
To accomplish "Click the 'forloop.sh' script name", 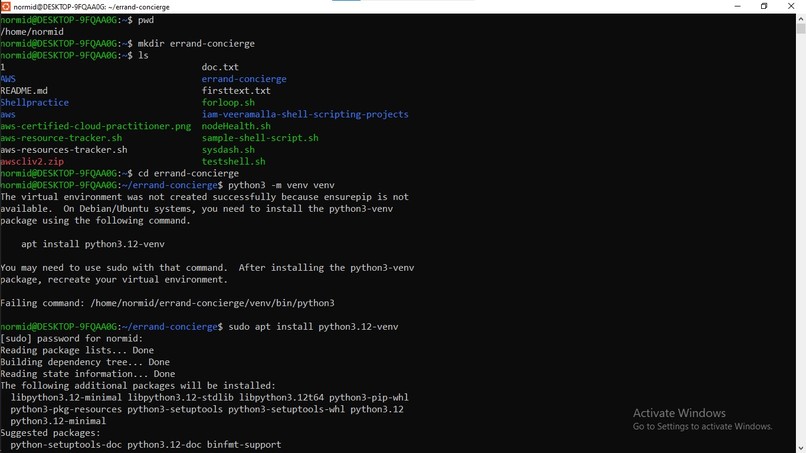I will 228,103.
